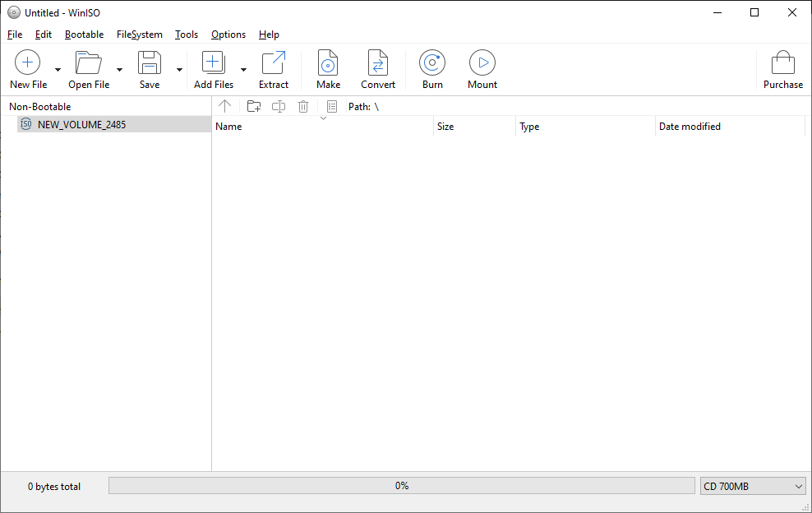The width and height of the screenshot is (812, 513).
Task: Select the NEW_VOLUME_2485 tree item
Action: [114, 124]
